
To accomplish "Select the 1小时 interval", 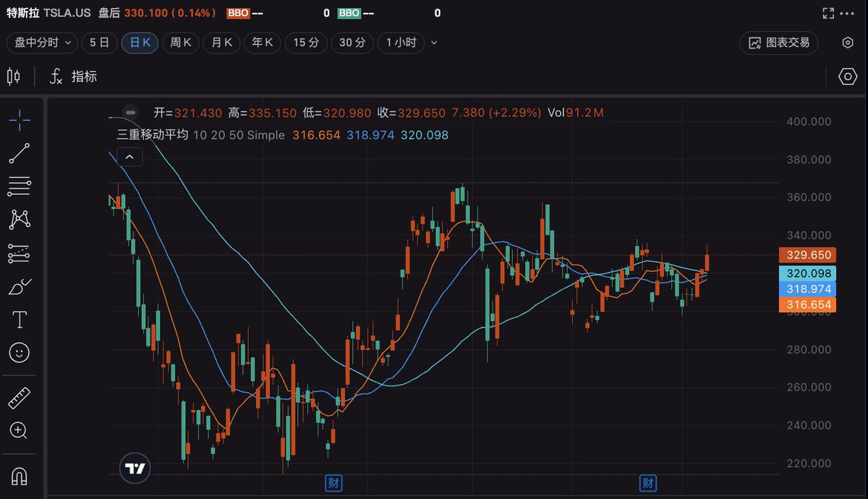I will click(x=401, y=43).
